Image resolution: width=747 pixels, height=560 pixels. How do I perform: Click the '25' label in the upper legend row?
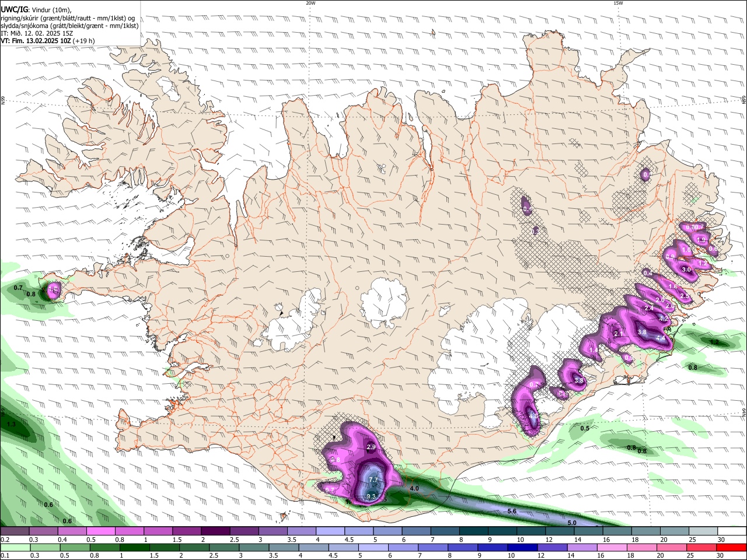pos(692,540)
